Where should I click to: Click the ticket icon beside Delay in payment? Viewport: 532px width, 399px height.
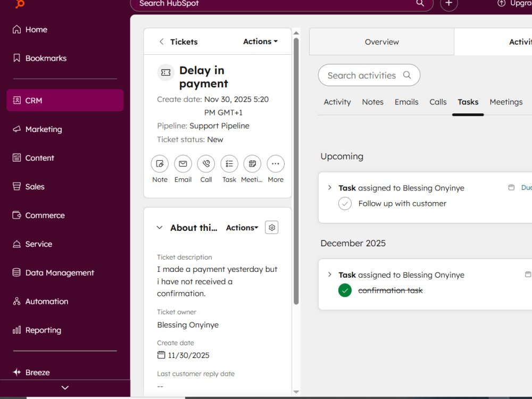pos(165,72)
